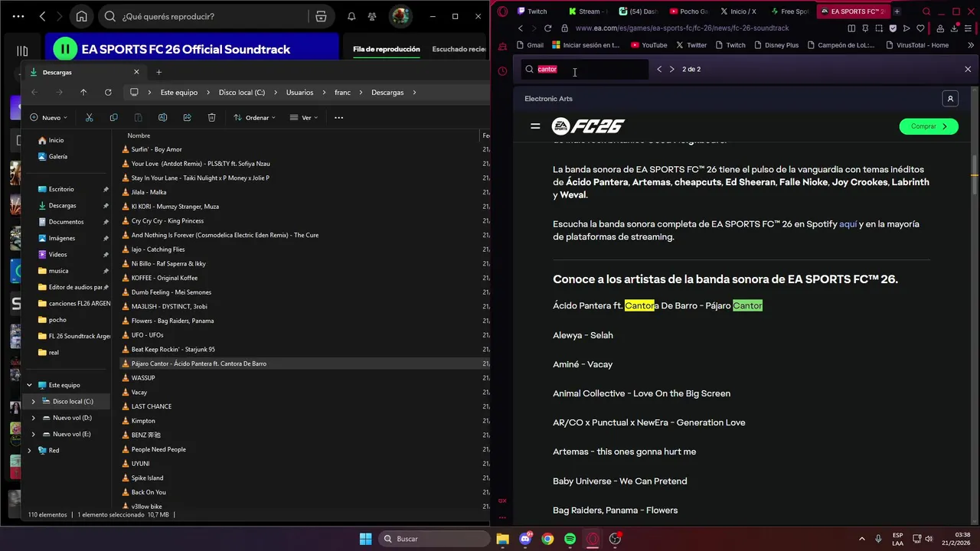Open Ordenar dropdown in Explorer

point(255,117)
